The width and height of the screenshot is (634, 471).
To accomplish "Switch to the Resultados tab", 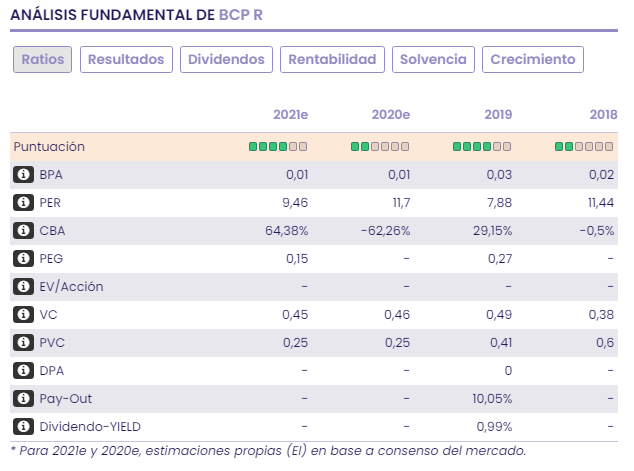I will tap(126, 59).
